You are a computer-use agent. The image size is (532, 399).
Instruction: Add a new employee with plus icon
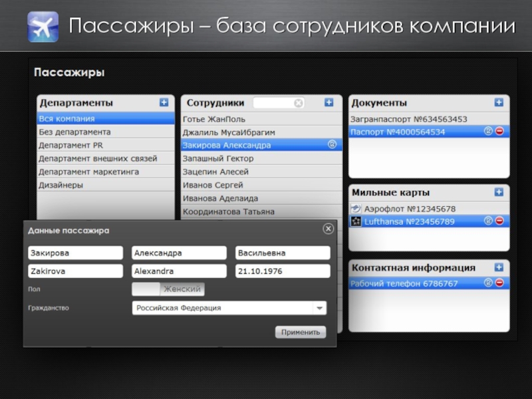[329, 102]
